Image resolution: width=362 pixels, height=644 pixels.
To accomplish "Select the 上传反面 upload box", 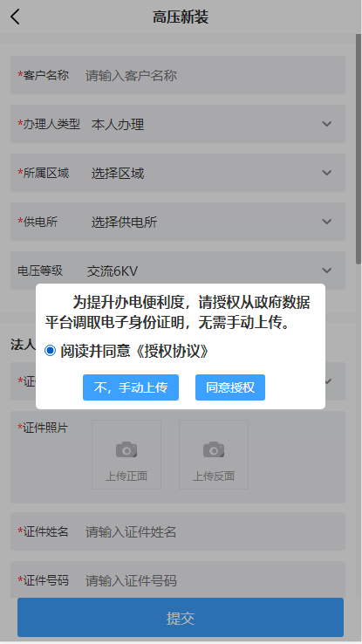I will tap(214, 455).
